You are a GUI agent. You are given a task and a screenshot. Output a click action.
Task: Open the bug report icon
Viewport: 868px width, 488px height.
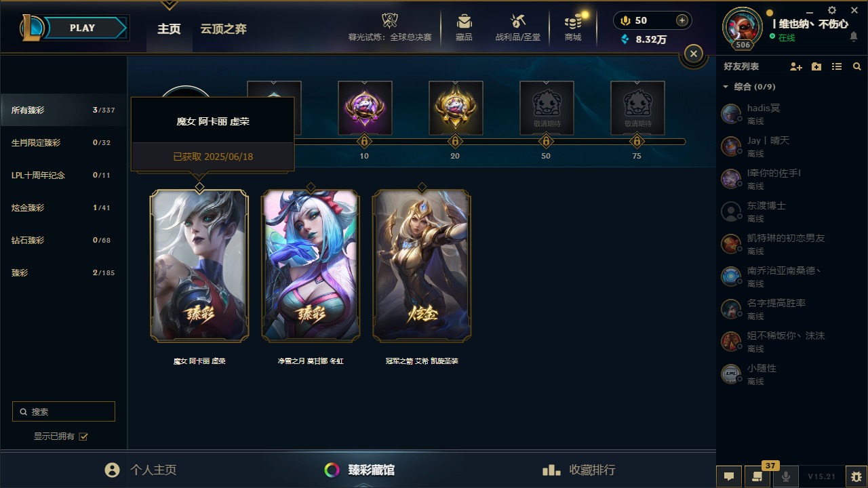point(856,476)
